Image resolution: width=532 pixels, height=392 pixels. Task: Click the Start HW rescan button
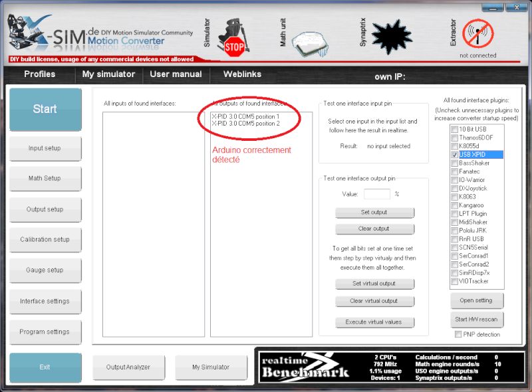tap(477, 319)
